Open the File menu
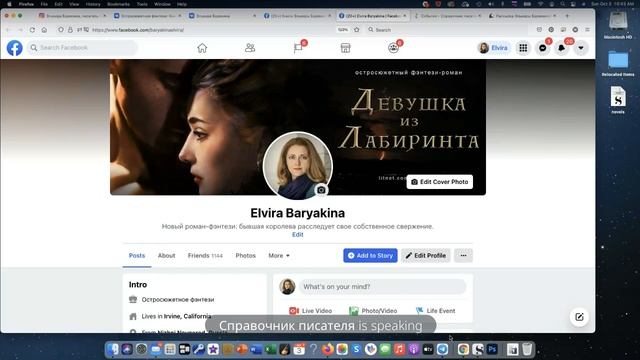Viewport: 640px width, 360px height. [44, 4]
